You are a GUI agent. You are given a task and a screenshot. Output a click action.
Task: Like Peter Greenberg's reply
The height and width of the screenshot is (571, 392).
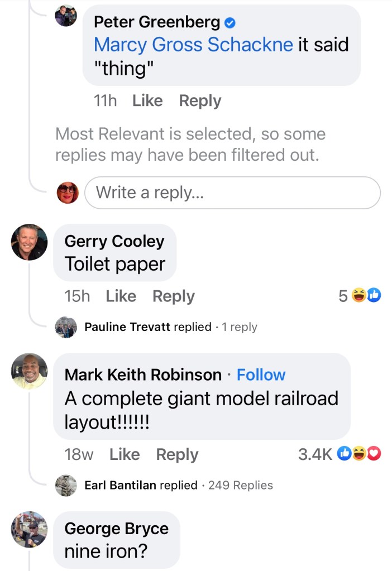click(147, 100)
